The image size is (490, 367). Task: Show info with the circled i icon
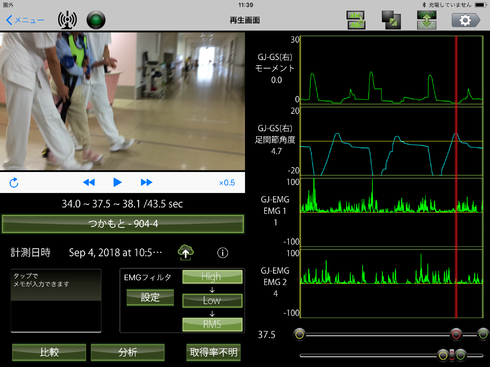[x=223, y=253]
